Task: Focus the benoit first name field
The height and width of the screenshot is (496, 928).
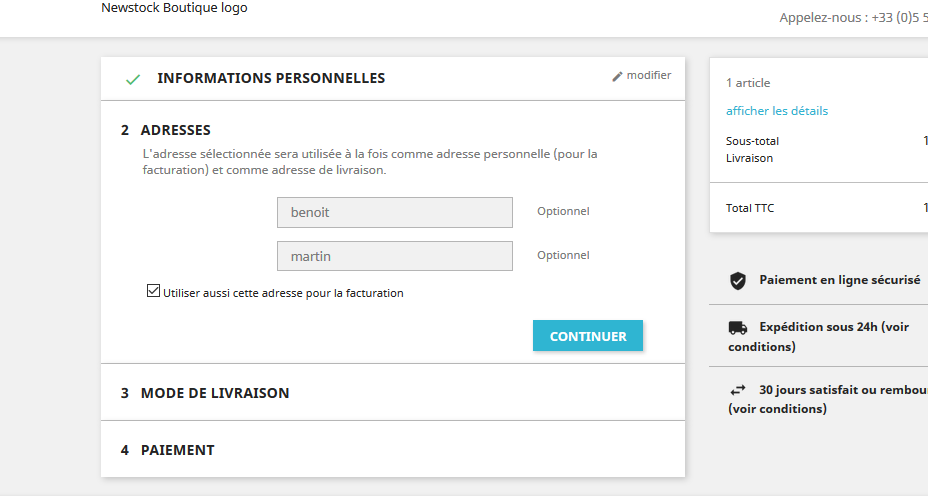Action: 394,212
